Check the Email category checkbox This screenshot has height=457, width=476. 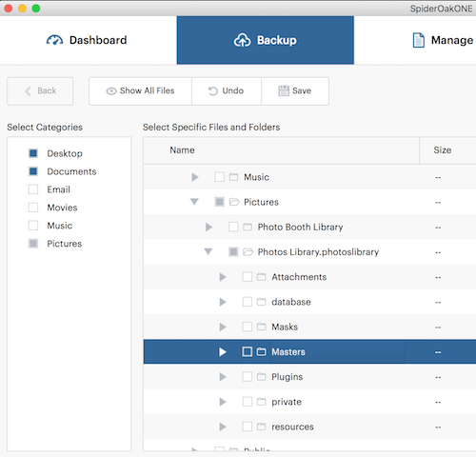coord(33,189)
